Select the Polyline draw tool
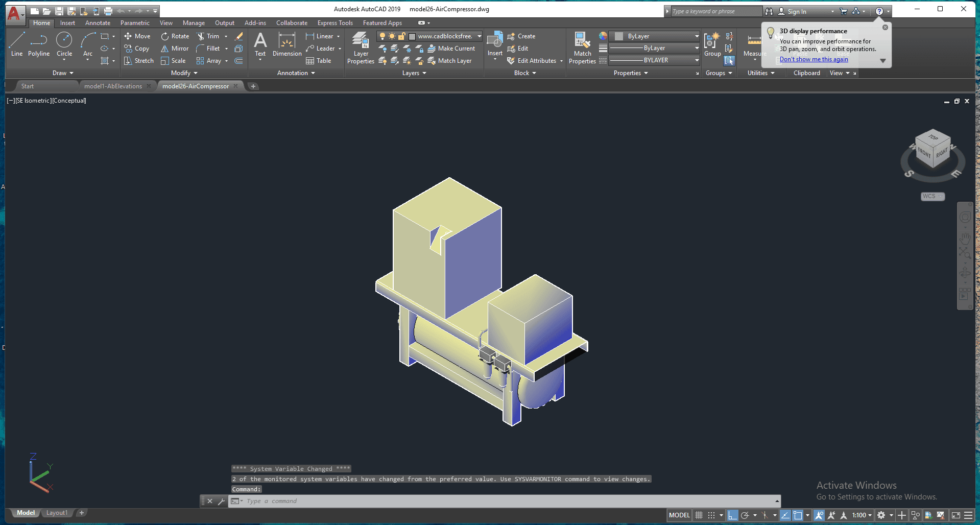 [x=39, y=44]
